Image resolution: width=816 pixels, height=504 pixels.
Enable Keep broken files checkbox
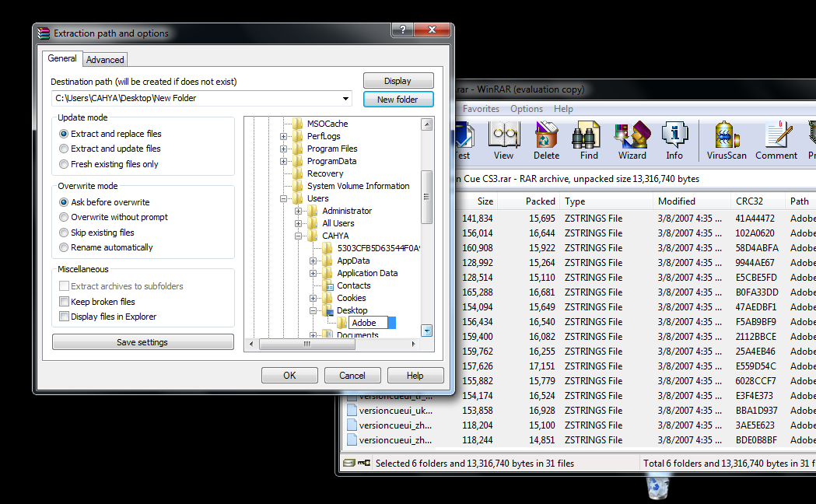click(x=64, y=302)
